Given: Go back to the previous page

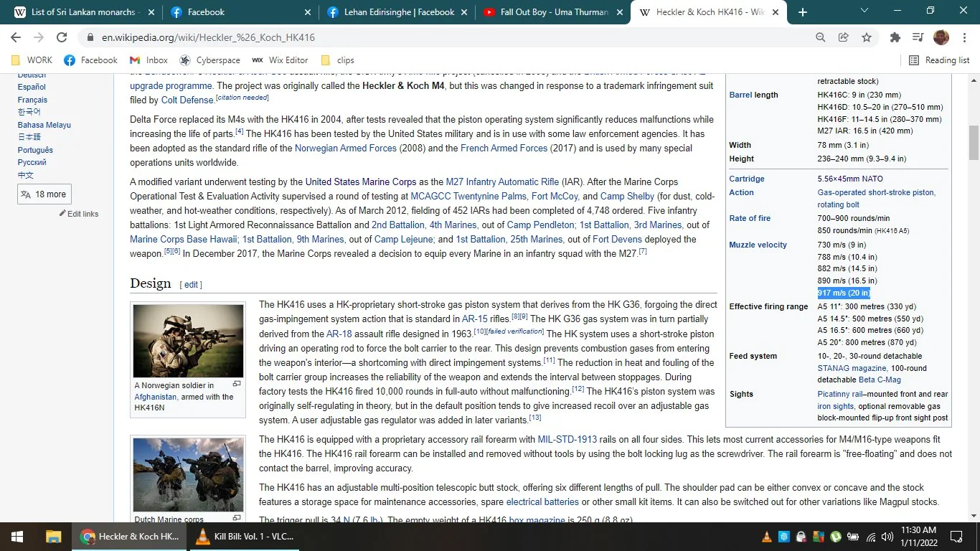Looking at the screenshot, I should coord(16,37).
